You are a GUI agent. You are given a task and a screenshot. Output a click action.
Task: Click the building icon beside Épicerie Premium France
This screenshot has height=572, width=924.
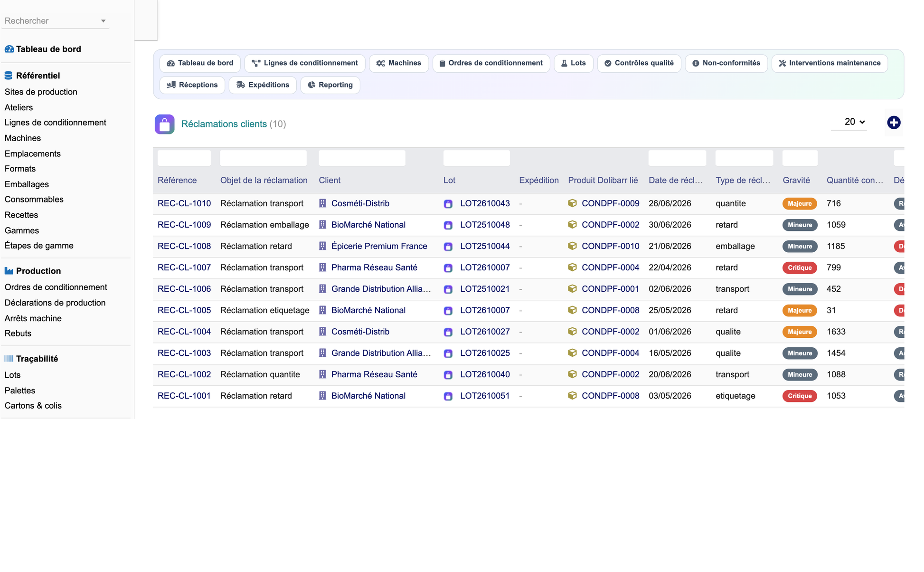click(x=322, y=246)
